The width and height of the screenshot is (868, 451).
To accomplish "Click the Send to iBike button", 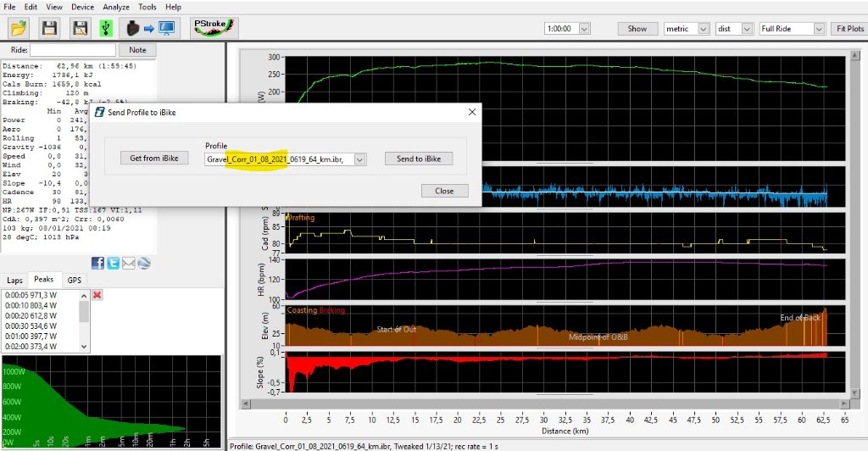I will pos(418,159).
